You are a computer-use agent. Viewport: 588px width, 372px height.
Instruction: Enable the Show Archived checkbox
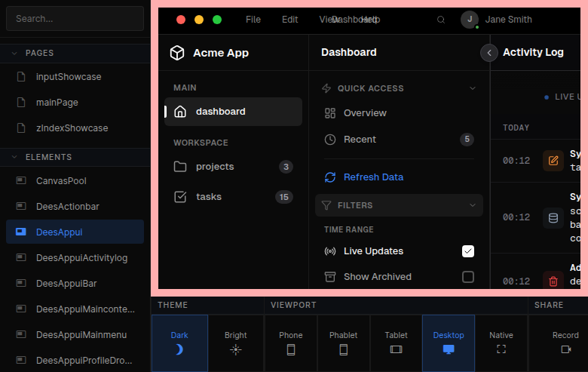click(468, 277)
